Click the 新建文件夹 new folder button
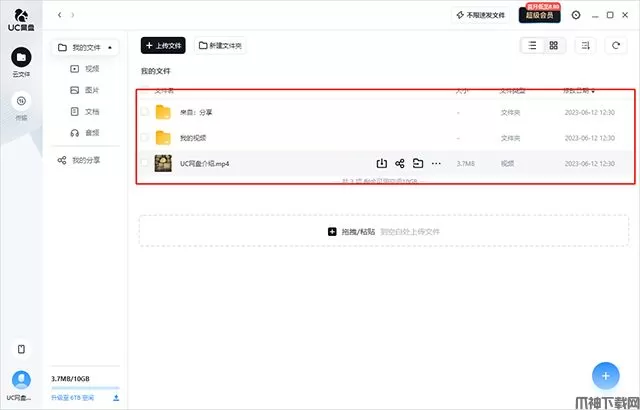This screenshot has width=640, height=410. [220, 46]
